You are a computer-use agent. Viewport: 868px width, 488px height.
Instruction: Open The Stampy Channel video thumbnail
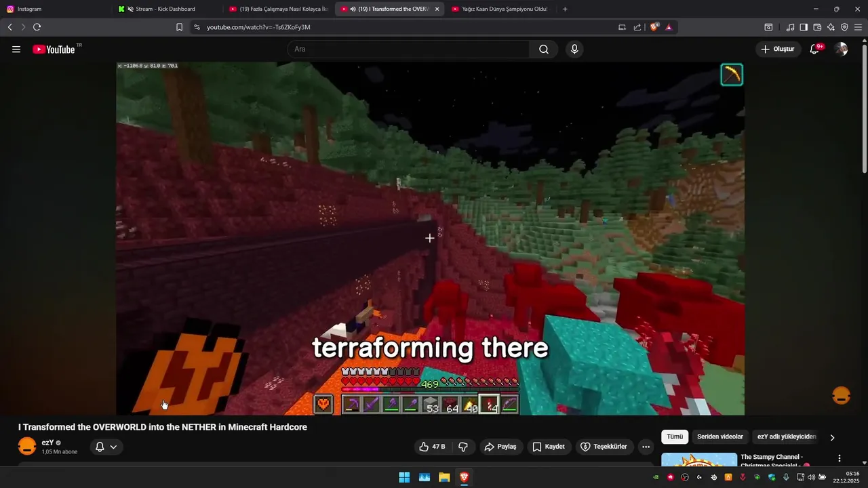699,460
